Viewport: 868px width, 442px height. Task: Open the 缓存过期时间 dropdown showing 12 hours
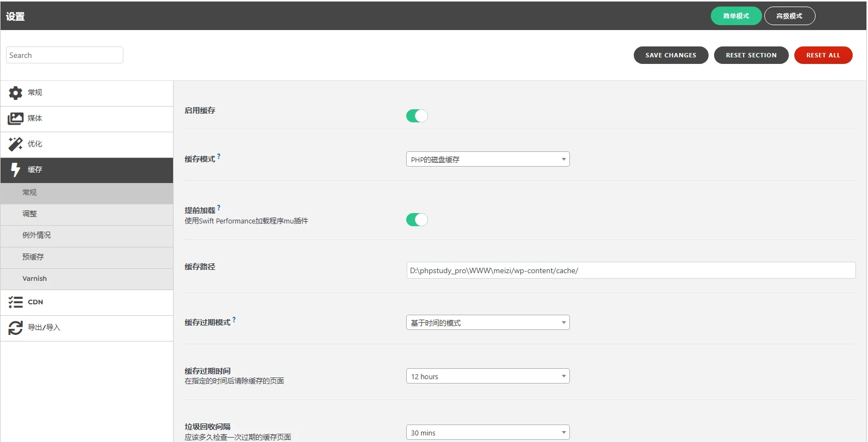tap(488, 376)
